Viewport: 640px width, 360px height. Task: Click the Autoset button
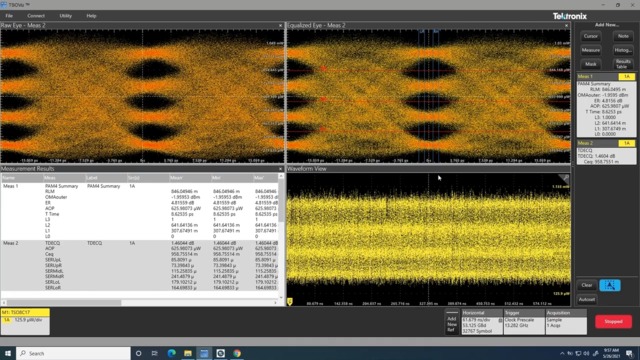pos(587,300)
